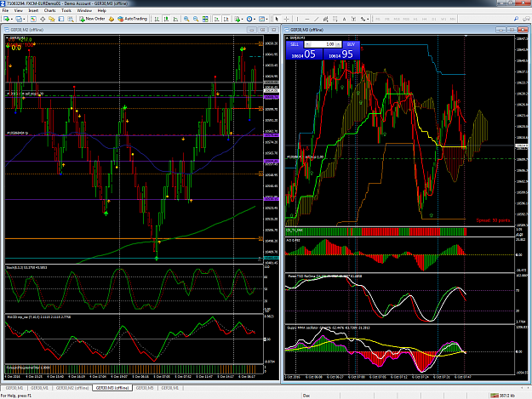532x399 pixels.
Task: Increase the lot volume with the up arrow
Action: [x=338, y=44]
